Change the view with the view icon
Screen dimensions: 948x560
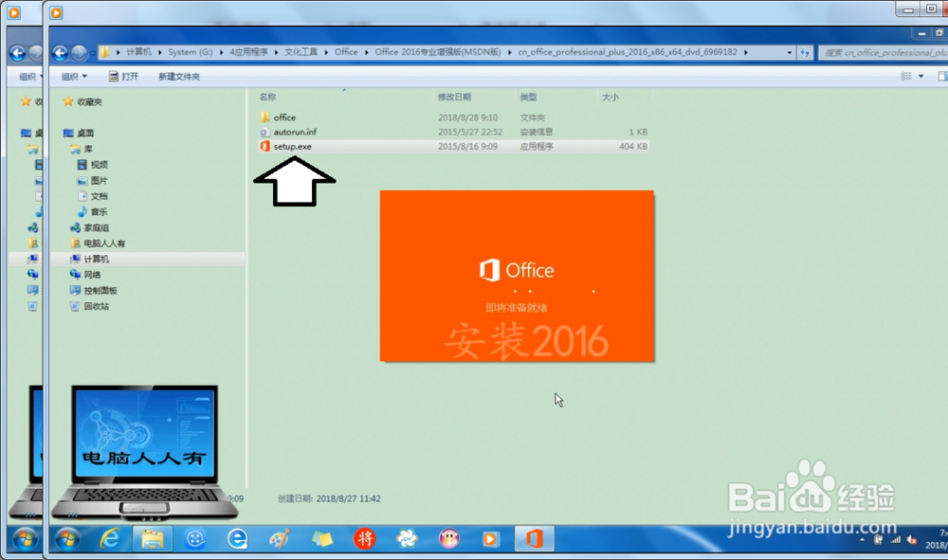point(905,76)
